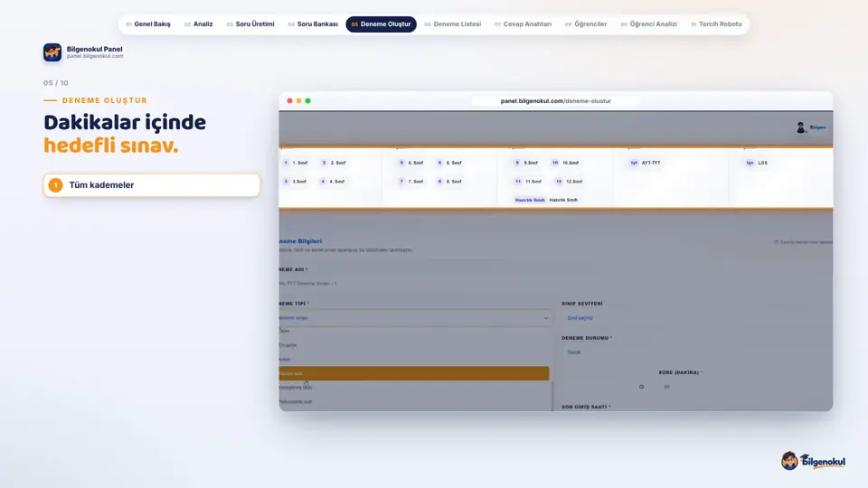Pick the 10. Sınıf grade chip
868x488 pixels.
564,163
